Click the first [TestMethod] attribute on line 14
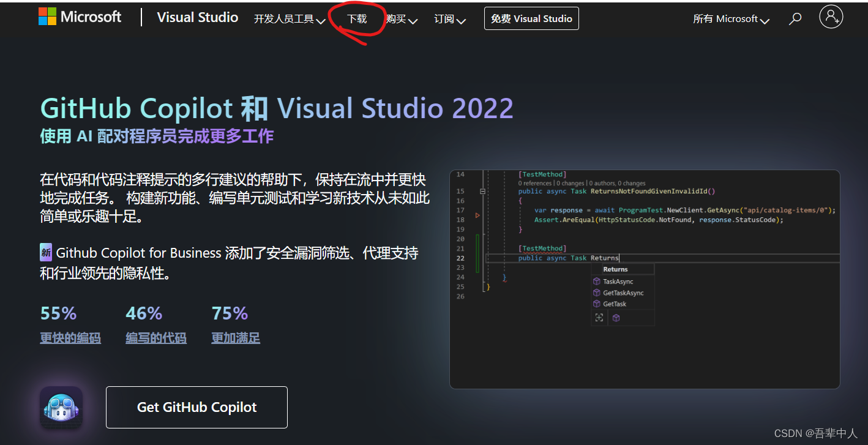The width and height of the screenshot is (868, 445). click(542, 174)
